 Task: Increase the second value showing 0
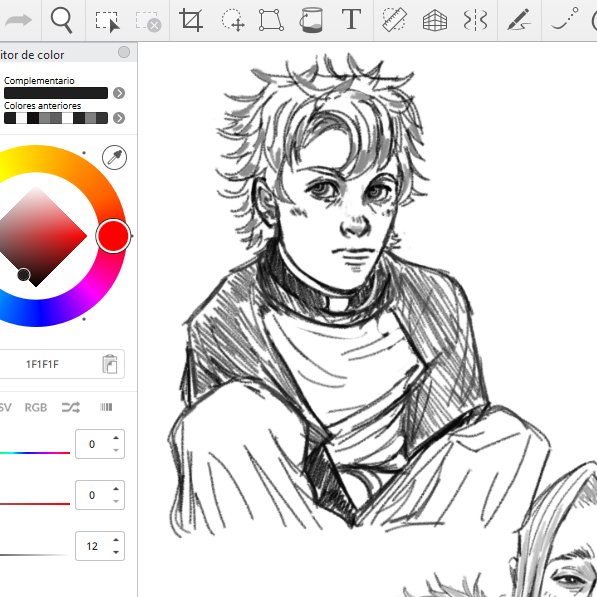coord(116,489)
